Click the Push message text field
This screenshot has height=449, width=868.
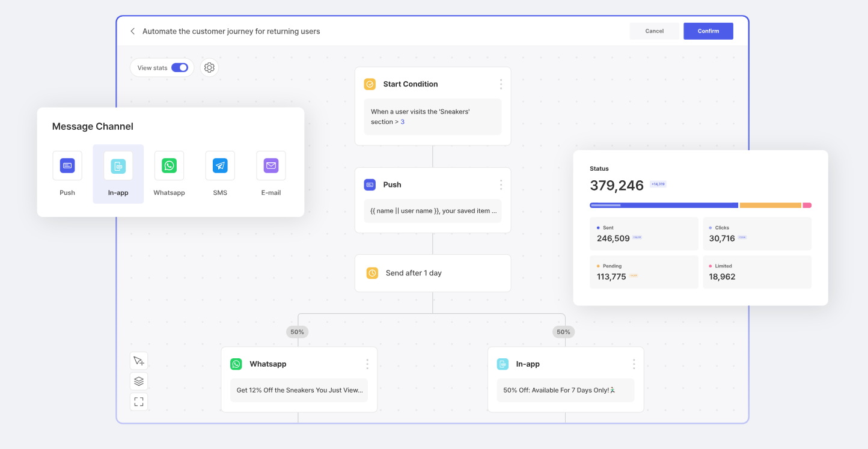click(433, 210)
